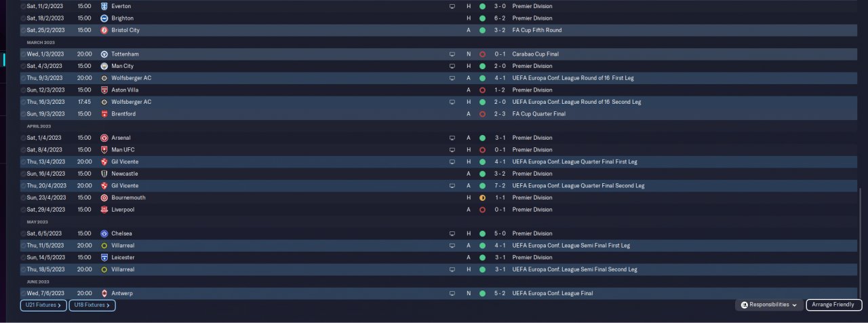
Task: Click the Arrange Friendly button
Action: pos(834,305)
